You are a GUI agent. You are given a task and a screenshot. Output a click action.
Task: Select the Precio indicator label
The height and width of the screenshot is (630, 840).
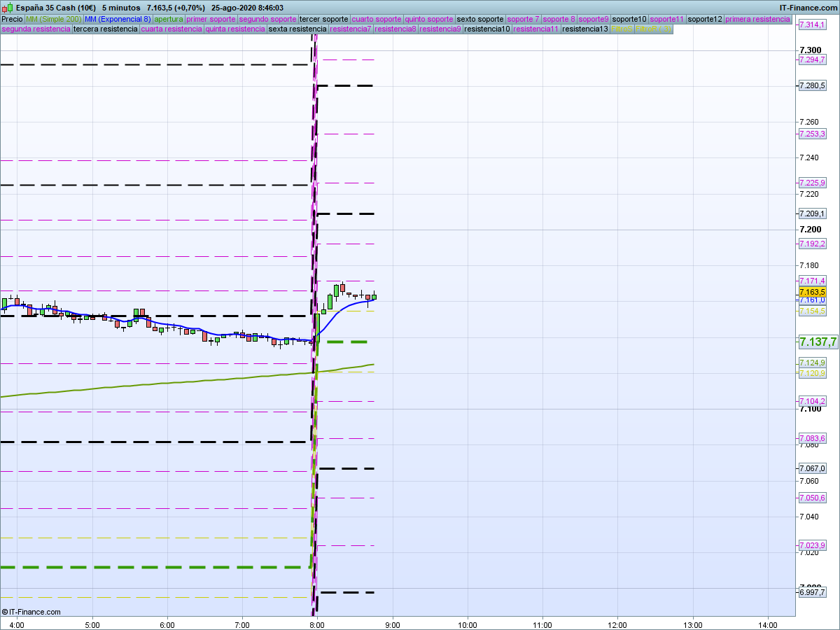[x=12, y=19]
